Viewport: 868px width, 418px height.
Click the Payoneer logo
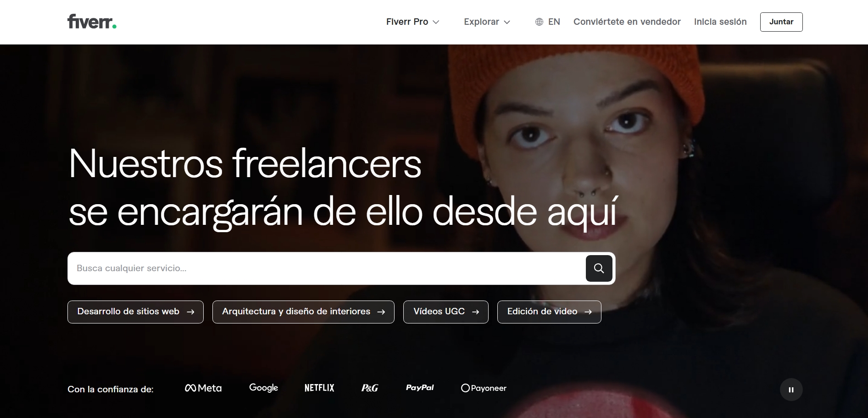(x=484, y=388)
